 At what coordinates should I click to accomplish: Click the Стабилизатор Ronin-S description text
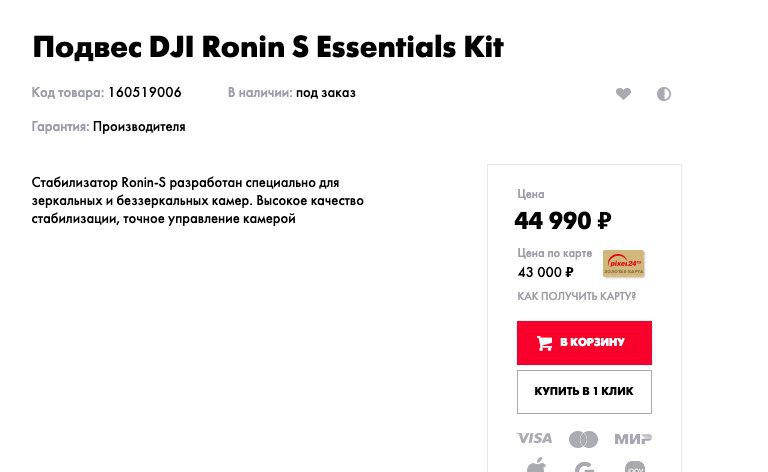[x=197, y=201]
